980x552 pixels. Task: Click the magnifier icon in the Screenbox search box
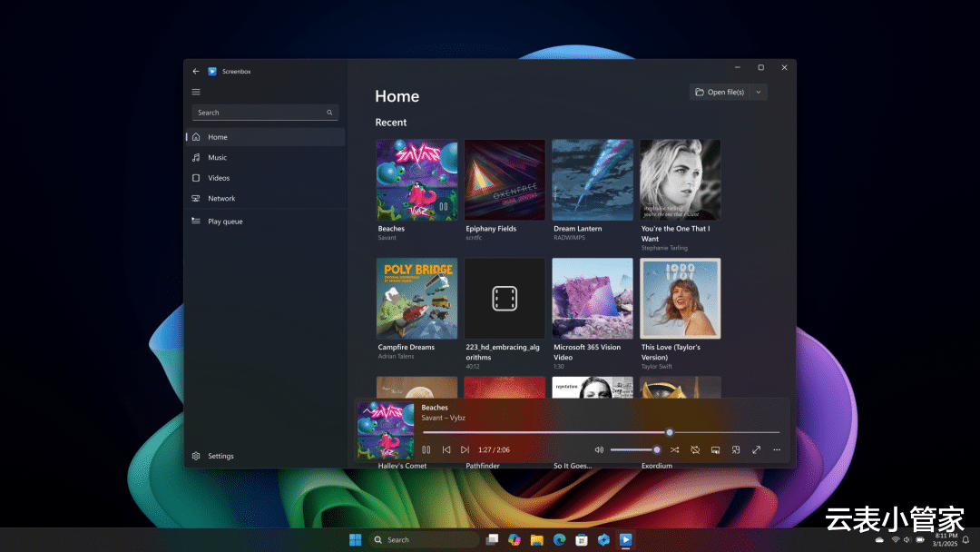[329, 113]
